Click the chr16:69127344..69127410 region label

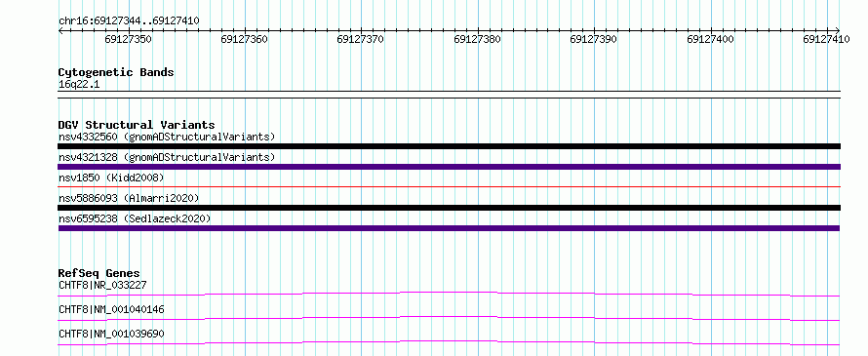[x=129, y=20]
